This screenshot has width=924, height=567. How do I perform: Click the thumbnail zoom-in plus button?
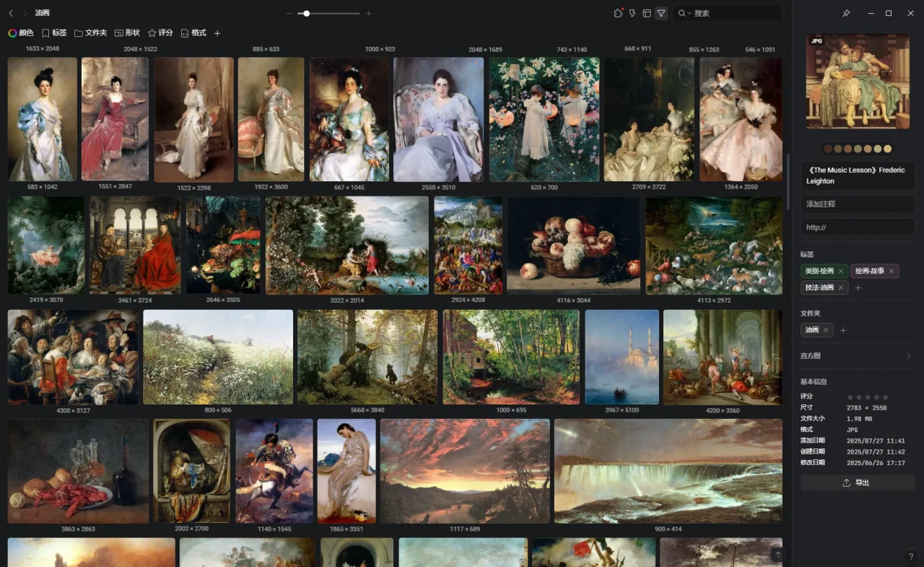tap(369, 13)
